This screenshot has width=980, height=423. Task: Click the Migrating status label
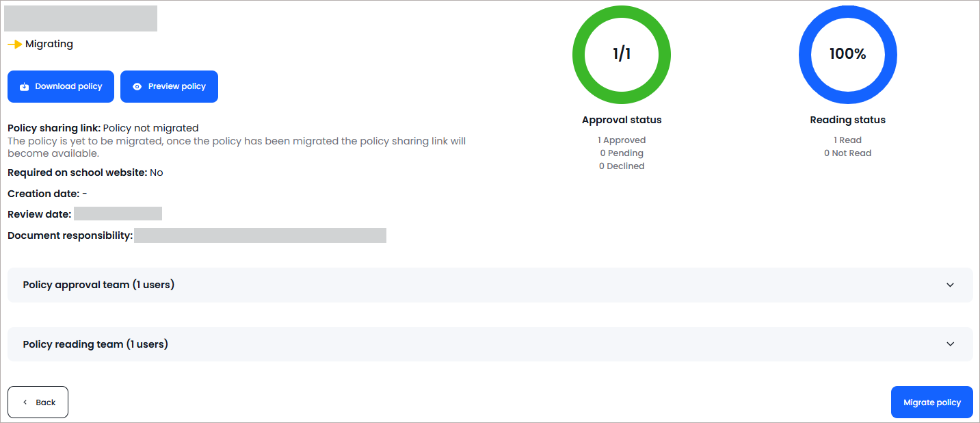tap(49, 44)
